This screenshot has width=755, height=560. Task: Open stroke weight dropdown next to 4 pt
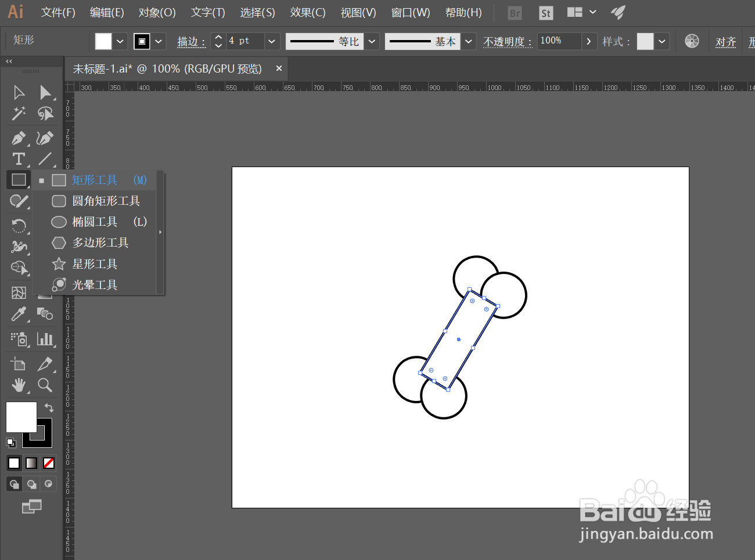coord(272,41)
